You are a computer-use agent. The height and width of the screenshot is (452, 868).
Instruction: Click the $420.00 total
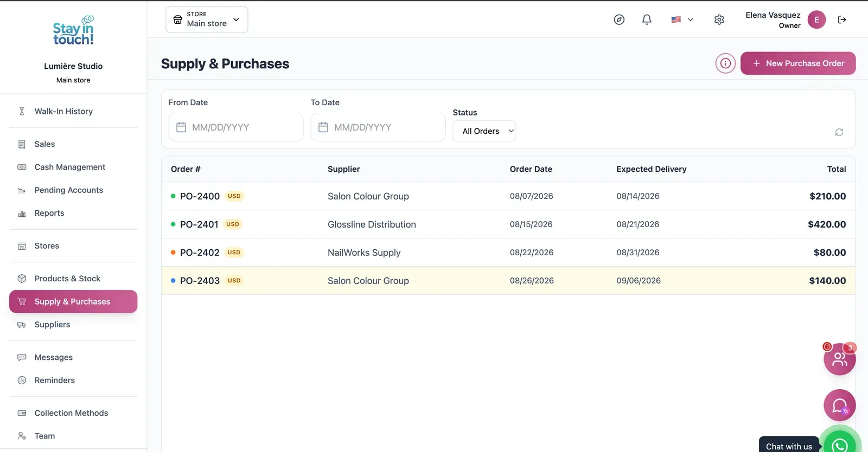tap(827, 224)
